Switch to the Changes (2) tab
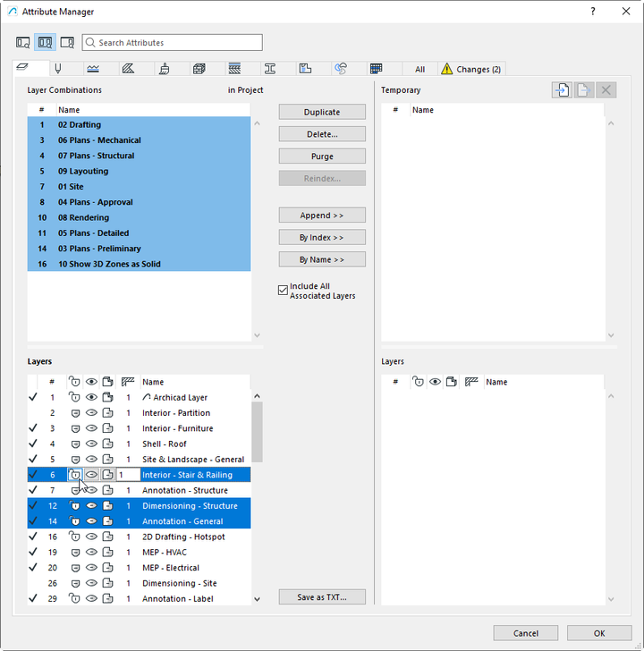The image size is (644, 651). pos(471,69)
